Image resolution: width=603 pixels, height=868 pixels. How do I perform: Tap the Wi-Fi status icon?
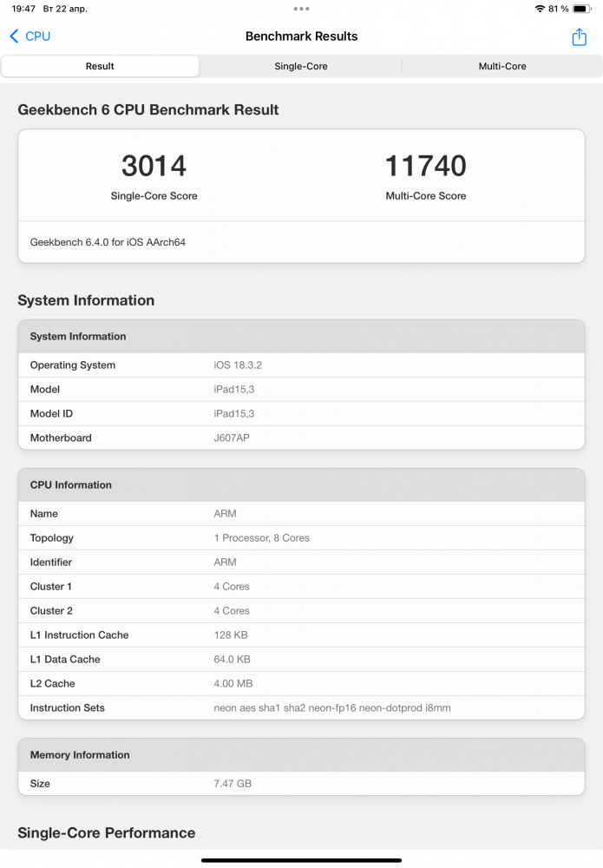click(540, 9)
